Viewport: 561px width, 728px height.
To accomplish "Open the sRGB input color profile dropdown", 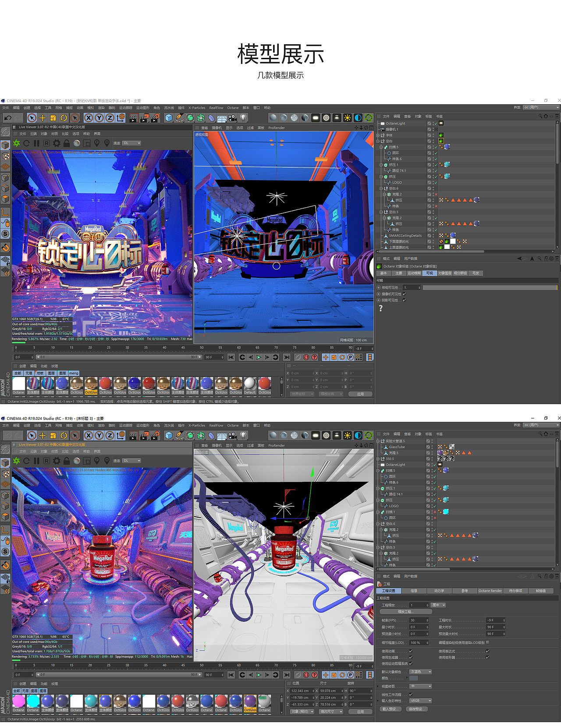I will [421, 701].
